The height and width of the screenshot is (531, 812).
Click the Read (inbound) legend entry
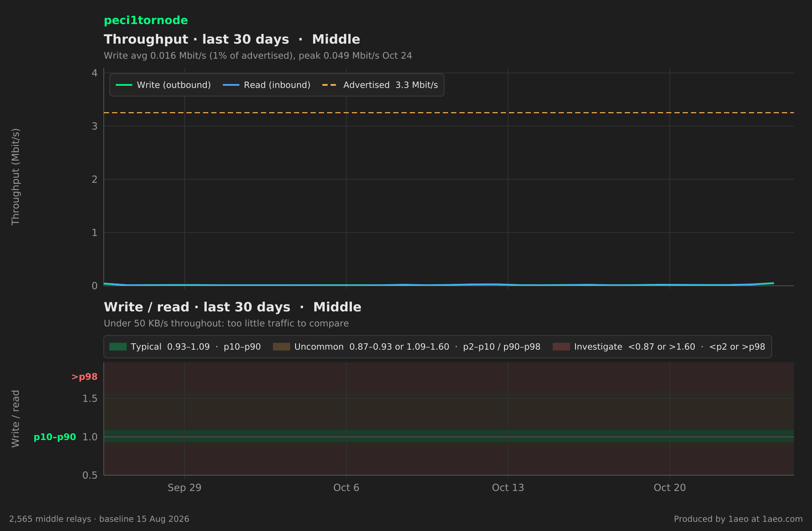(267, 85)
